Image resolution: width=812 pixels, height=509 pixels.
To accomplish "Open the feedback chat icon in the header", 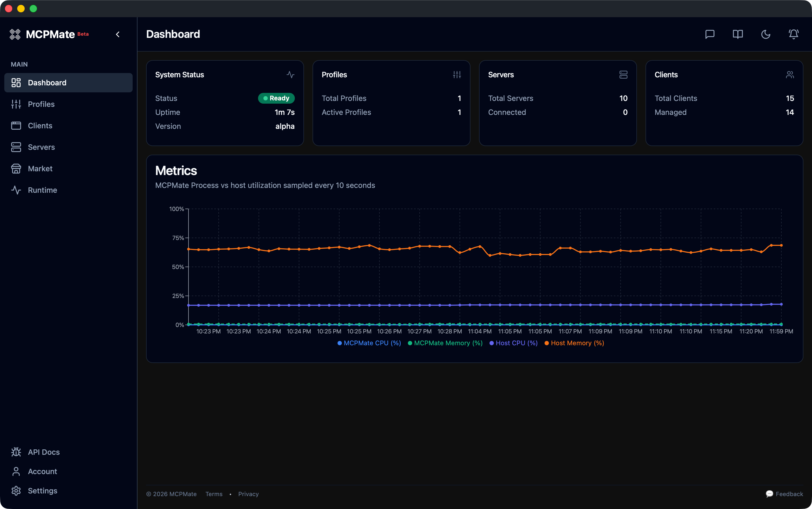I will tap(710, 34).
